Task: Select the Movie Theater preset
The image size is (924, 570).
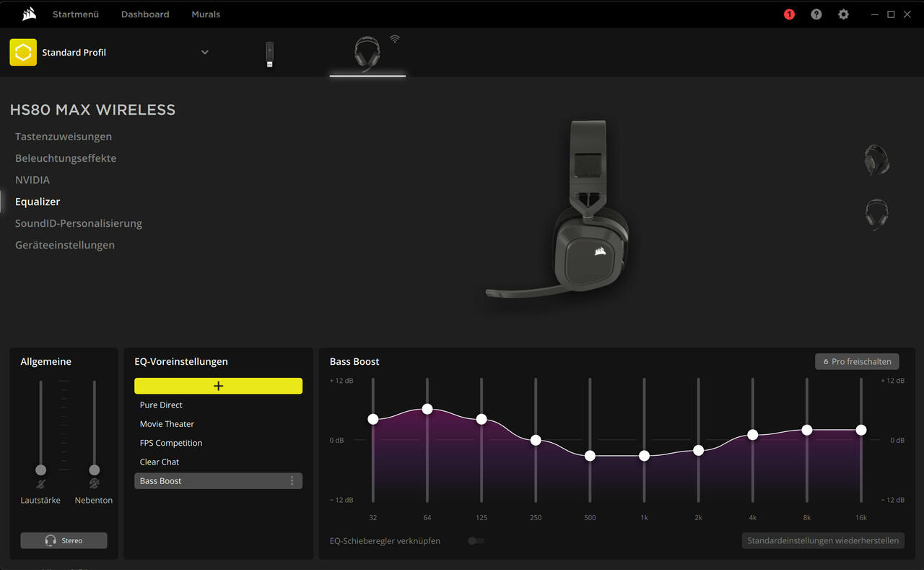Action: [x=218, y=424]
